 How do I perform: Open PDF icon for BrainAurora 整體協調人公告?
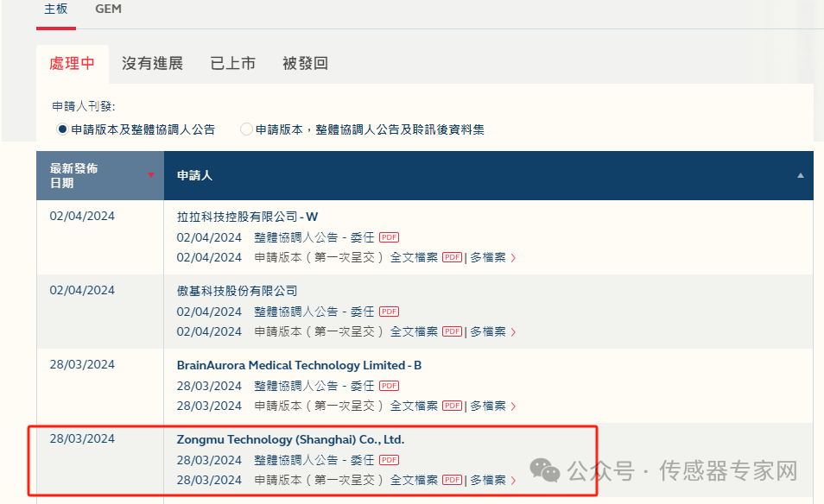389,386
